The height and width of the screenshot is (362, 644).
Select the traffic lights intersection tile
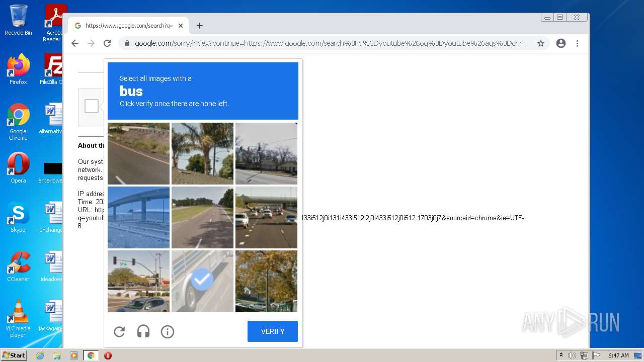pyautogui.click(x=138, y=281)
